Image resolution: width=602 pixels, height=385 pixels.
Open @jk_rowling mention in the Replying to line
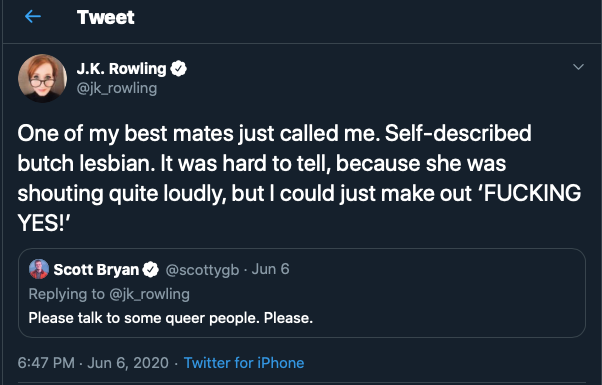[149, 294]
